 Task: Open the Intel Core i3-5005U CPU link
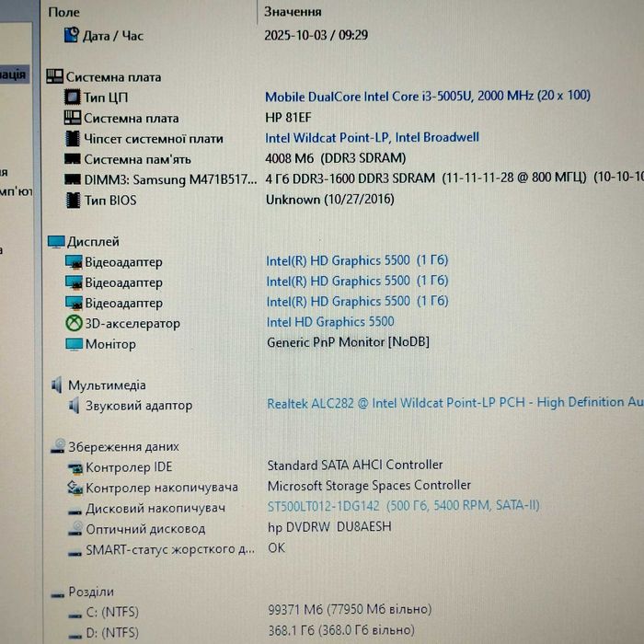click(x=428, y=96)
